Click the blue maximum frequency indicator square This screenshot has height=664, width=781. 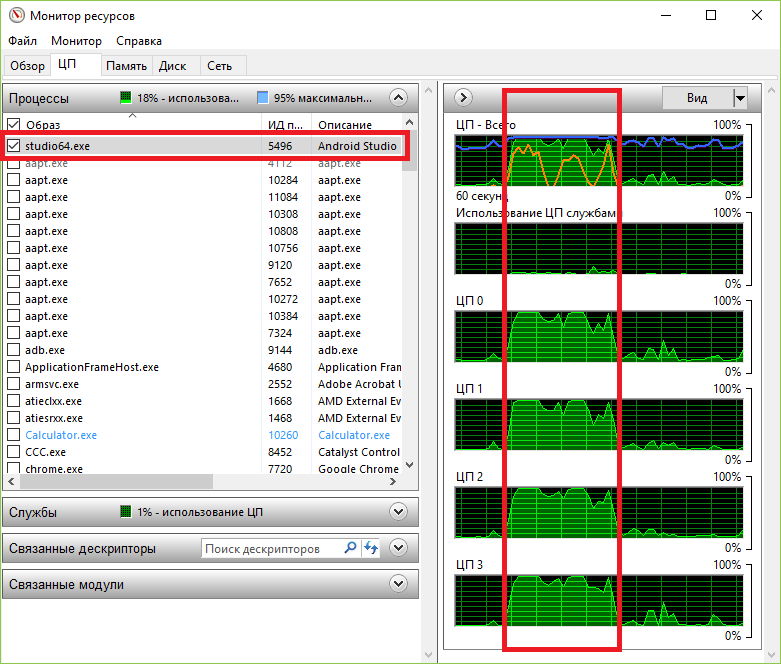[262, 98]
